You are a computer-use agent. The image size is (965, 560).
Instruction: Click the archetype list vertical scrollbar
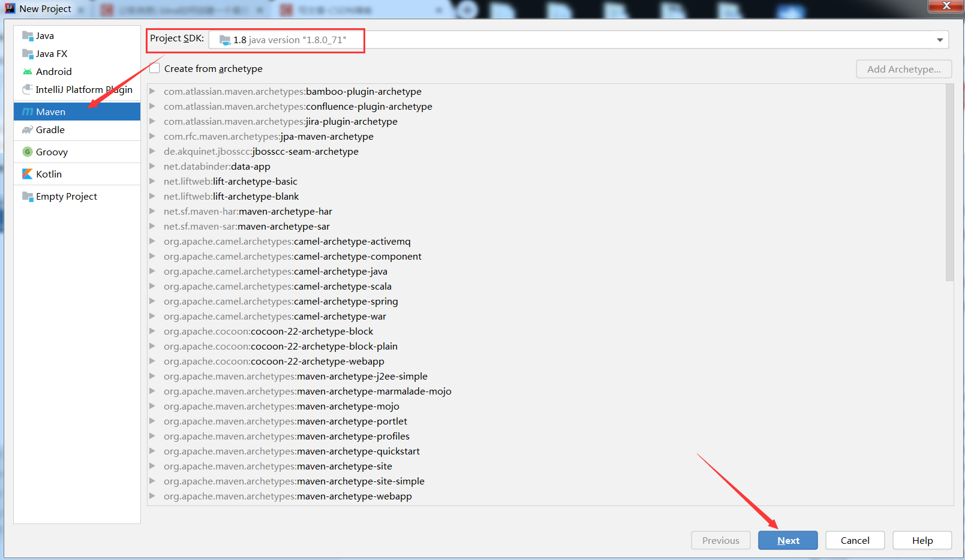coord(949,182)
